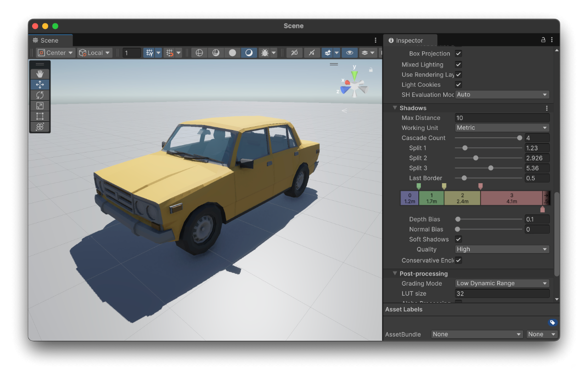Open the shadow Quality High dropdown
Screen dimensions: 588x378
(502, 249)
